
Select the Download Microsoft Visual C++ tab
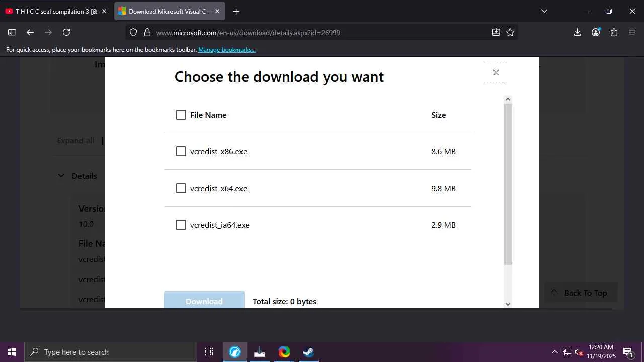coord(170,11)
